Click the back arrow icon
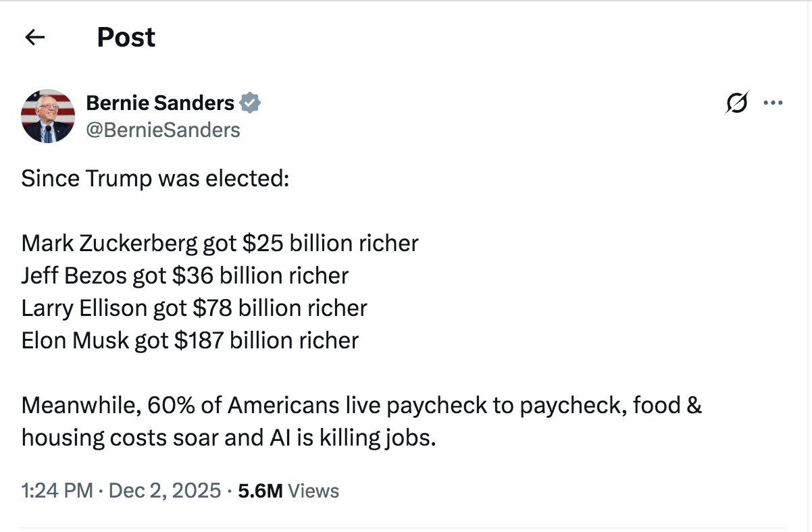Screen dimensions: 812x532 click(34, 38)
